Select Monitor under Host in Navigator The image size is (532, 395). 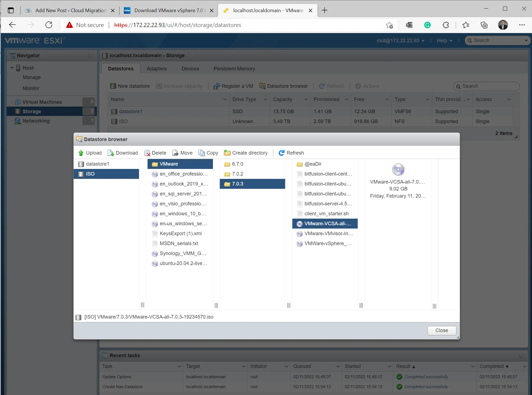click(x=31, y=88)
